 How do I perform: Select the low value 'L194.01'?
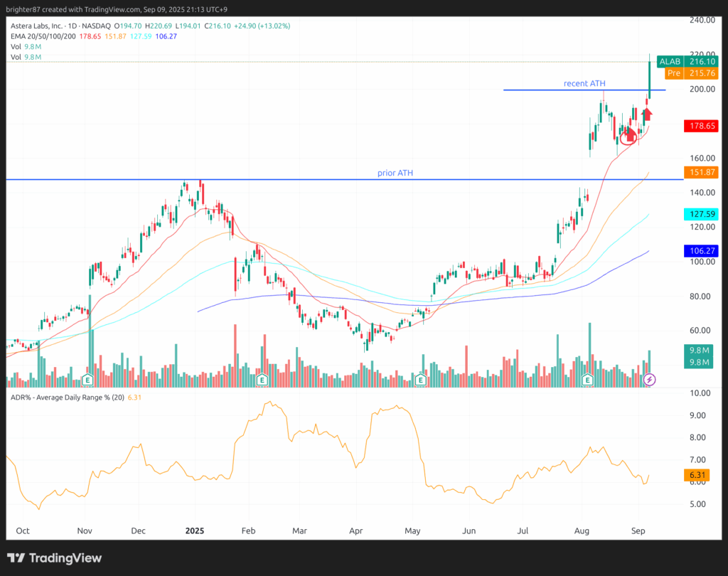188,26
